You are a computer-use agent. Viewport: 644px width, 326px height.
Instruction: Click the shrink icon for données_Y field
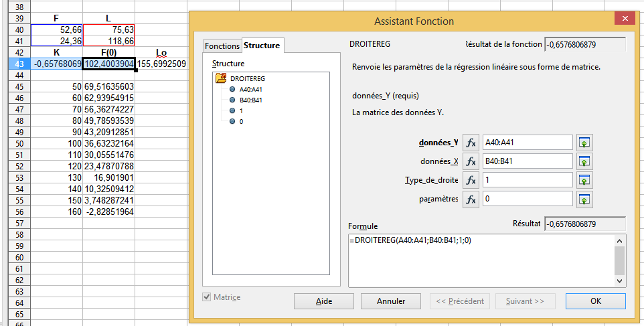tap(584, 143)
